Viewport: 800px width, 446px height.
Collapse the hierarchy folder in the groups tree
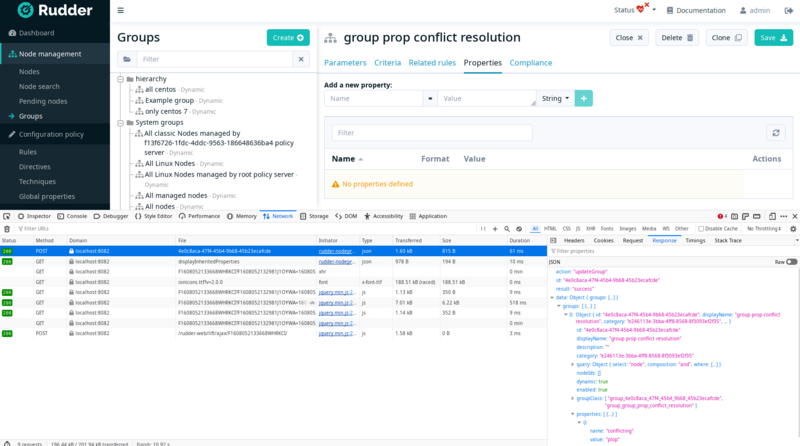pyautogui.click(x=120, y=79)
